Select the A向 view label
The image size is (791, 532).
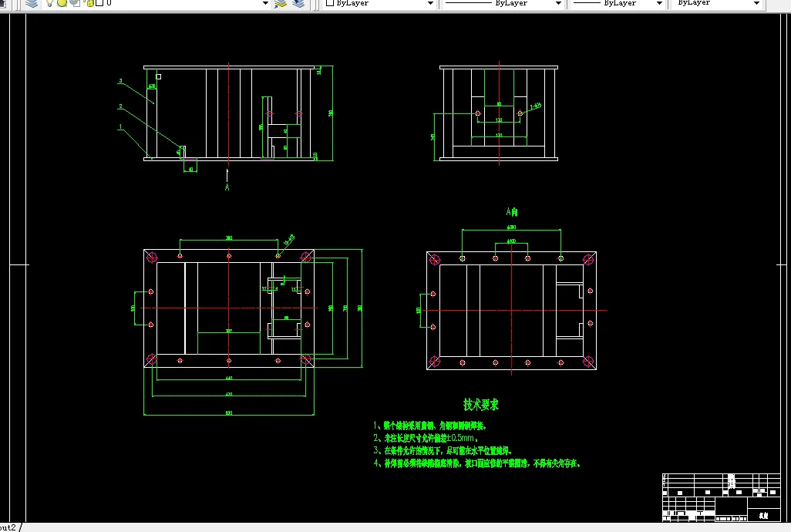pyautogui.click(x=511, y=212)
